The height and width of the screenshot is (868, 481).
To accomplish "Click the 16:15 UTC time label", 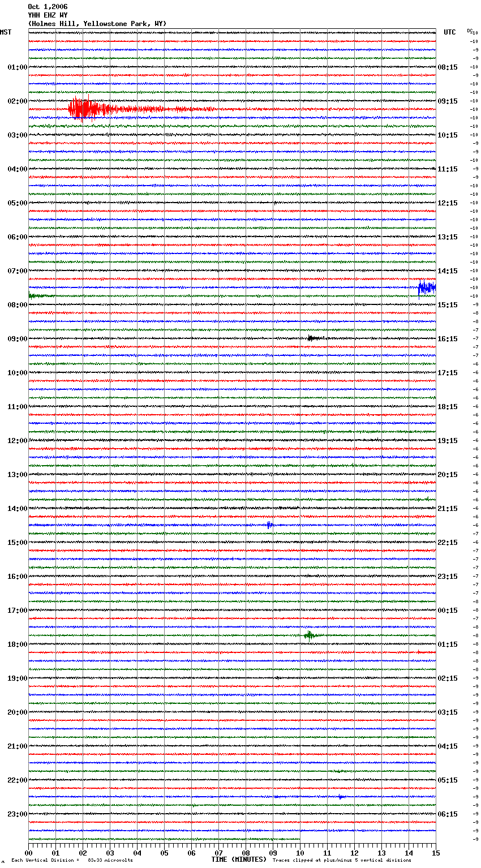I will point(448,339).
